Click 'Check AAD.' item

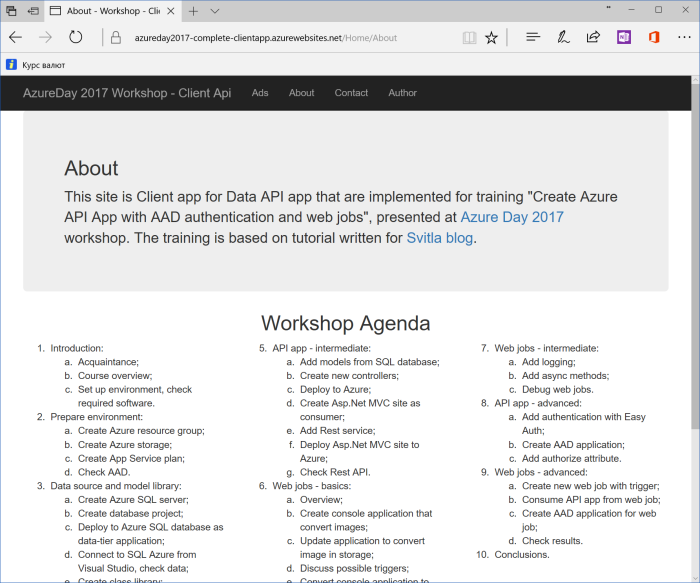pyautogui.click(x=104, y=472)
